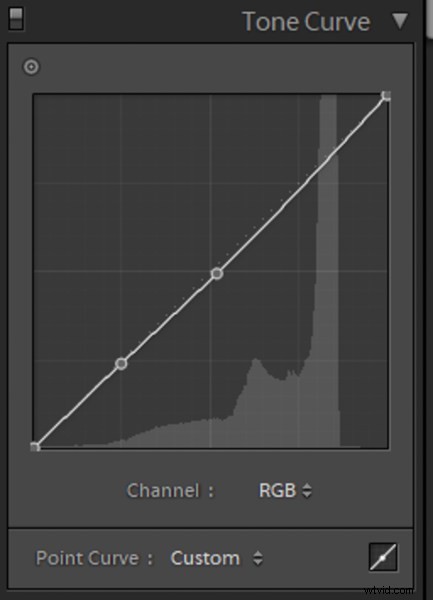Open the Point Curve Custom preset menu
Image resolution: width=433 pixels, height=600 pixels.
pos(216,558)
